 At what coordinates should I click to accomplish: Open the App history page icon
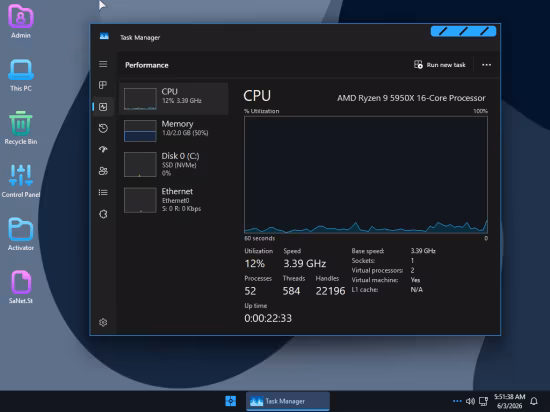(x=103, y=128)
